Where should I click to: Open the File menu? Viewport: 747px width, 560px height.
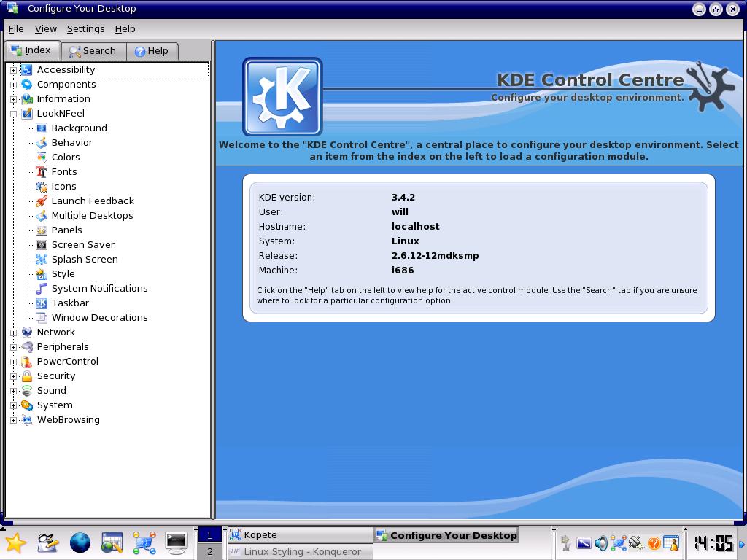(16, 29)
